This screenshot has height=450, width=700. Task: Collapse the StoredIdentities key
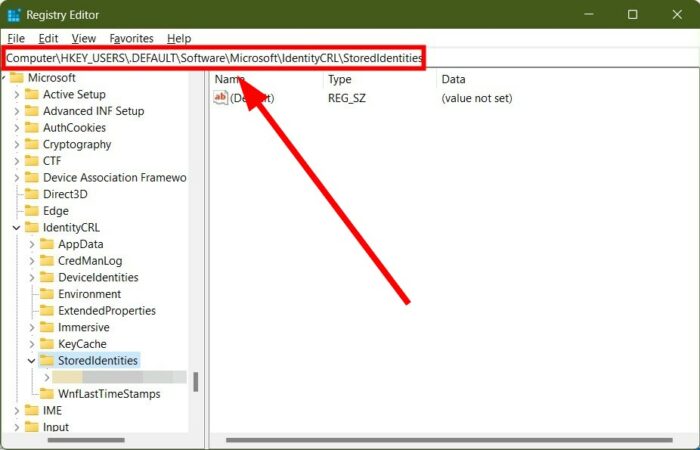pyautogui.click(x=32, y=361)
